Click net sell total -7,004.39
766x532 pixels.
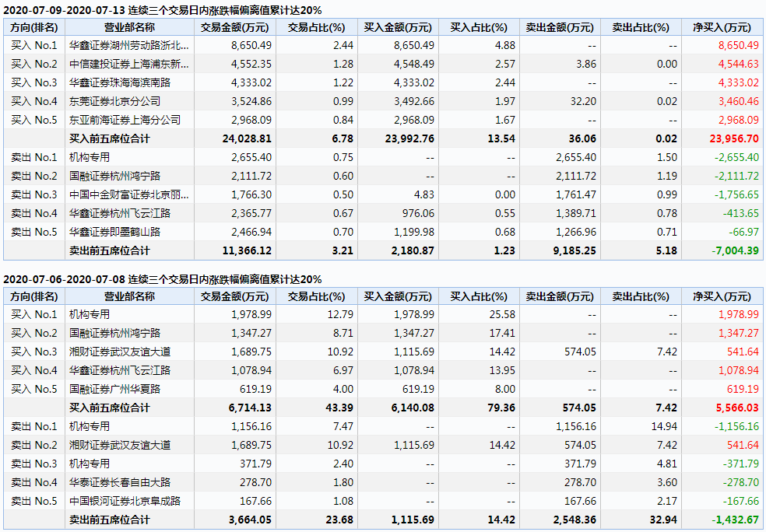pyautogui.click(x=734, y=250)
